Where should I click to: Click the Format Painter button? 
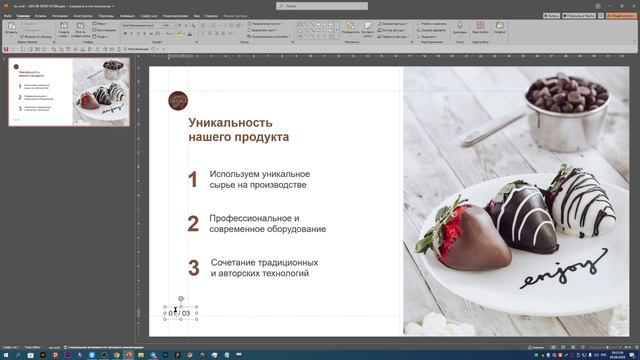36,36
